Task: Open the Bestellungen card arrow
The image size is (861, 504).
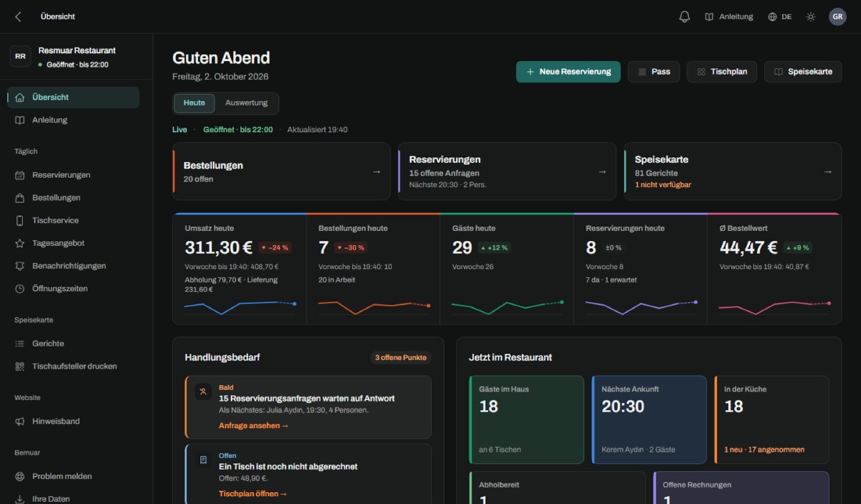Action: (377, 172)
